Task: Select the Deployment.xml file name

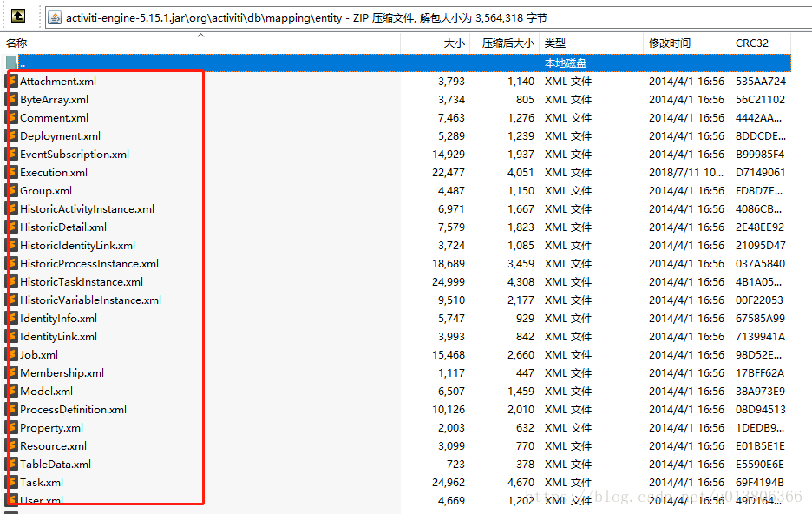Action: click(60, 135)
